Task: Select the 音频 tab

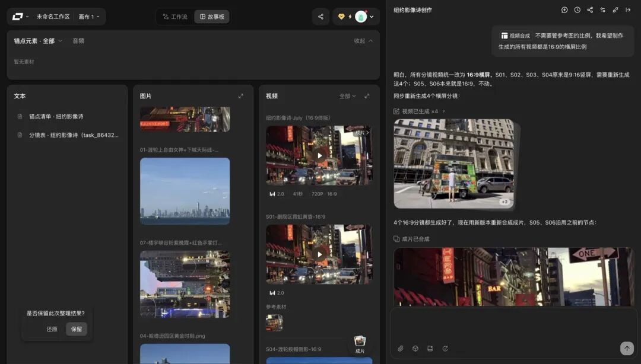Action: click(78, 41)
